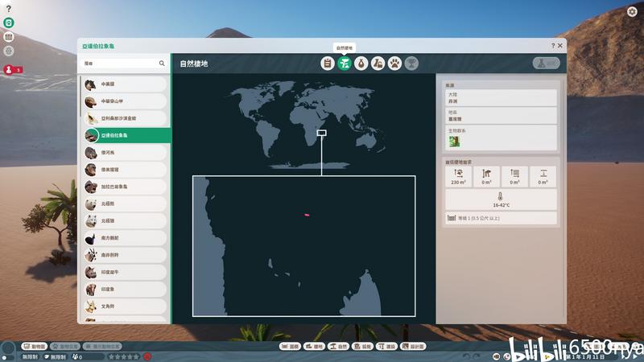Select the highlighted 亞達伯拉象龜 entry
The height and width of the screenshot is (362, 644).
point(126,135)
